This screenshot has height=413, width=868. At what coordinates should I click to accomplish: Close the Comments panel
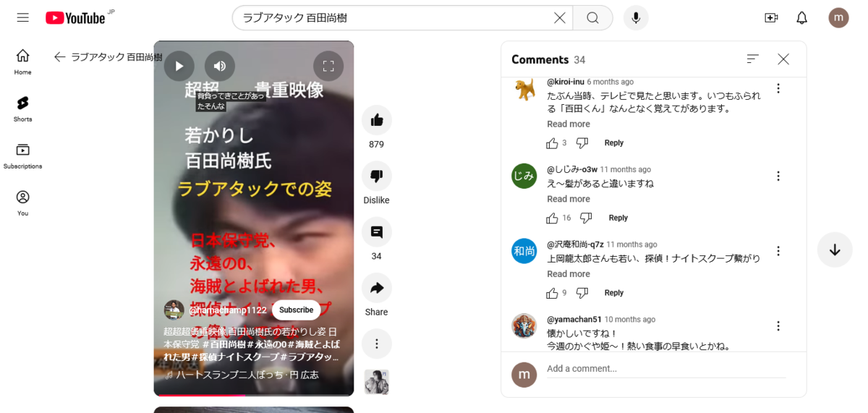[x=783, y=59]
